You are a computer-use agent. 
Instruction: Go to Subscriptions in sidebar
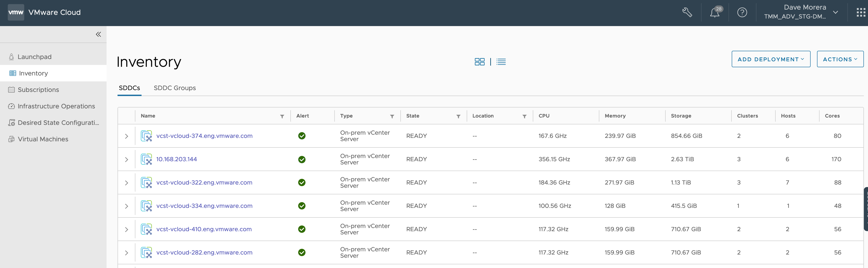[38, 90]
